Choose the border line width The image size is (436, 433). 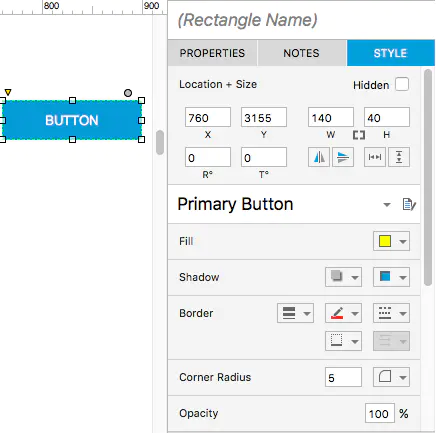(295, 313)
